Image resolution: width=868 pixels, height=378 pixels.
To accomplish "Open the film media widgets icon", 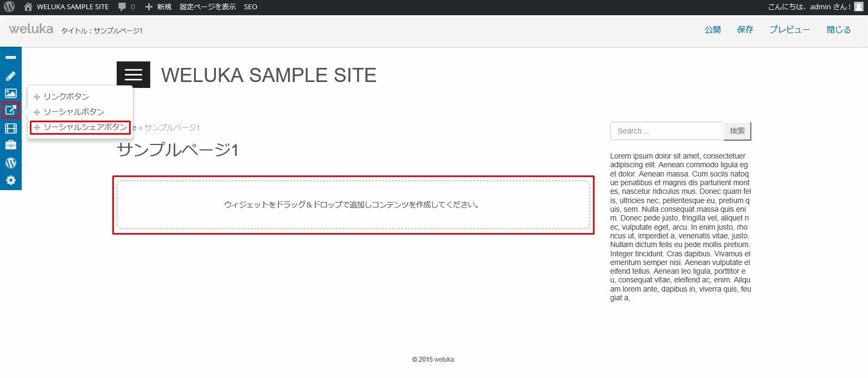I will pos(11,128).
